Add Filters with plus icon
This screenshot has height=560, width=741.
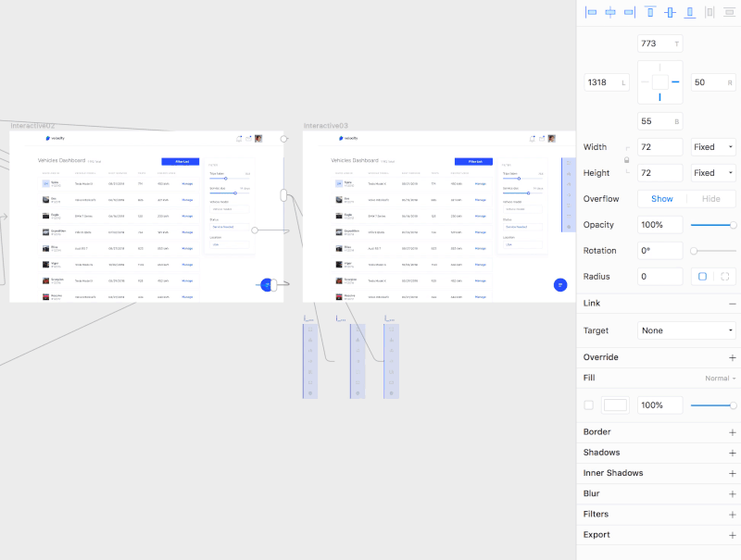click(x=732, y=515)
